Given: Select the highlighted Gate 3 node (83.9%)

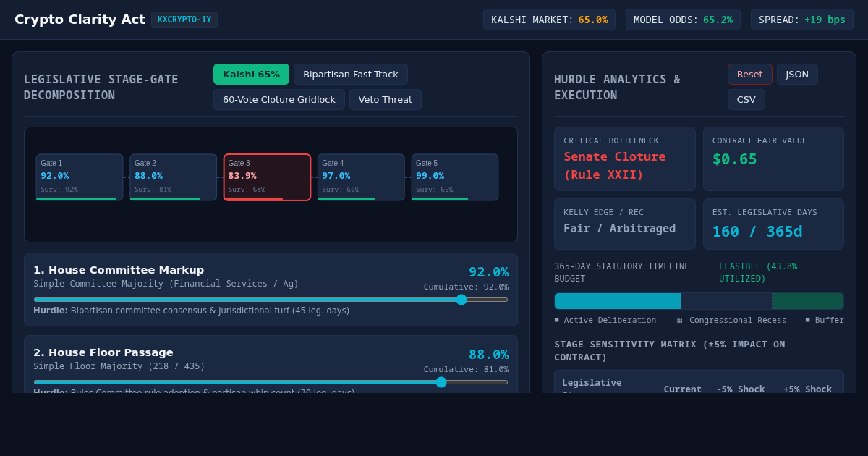Looking at the screenshot, I should [268, 177].
